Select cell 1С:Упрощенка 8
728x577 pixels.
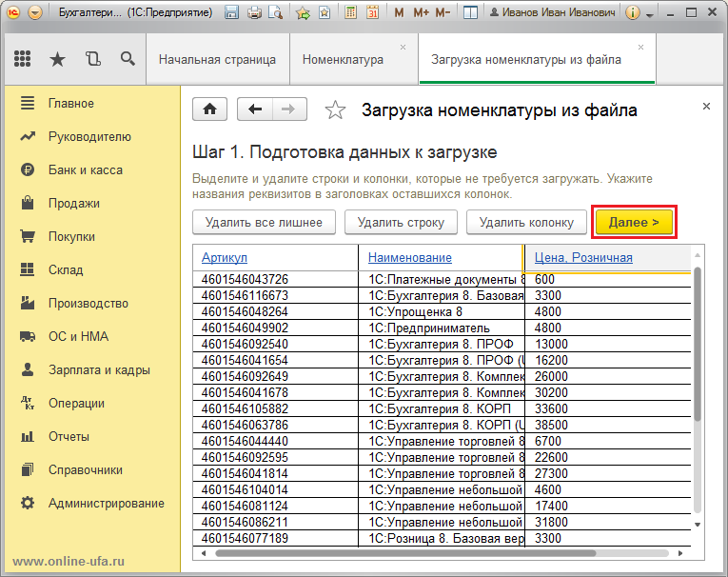pyautogui.click(x=442, y=311)
